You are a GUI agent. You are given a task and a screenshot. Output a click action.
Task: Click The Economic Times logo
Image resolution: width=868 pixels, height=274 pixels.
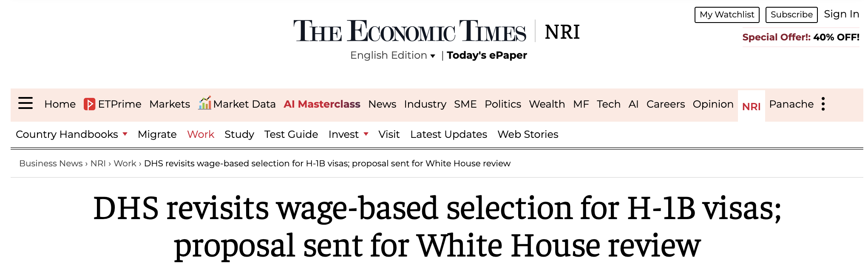pyautogui.click(x=409, y=31)
